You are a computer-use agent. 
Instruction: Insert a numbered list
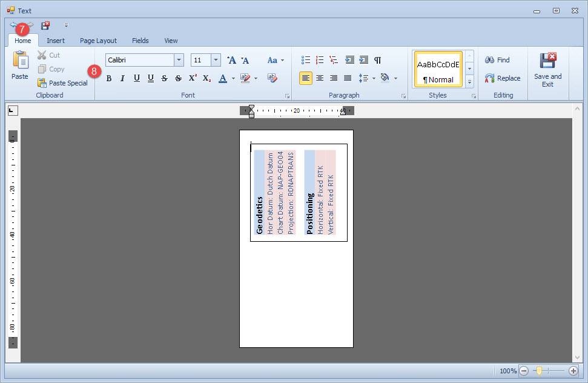320,60
